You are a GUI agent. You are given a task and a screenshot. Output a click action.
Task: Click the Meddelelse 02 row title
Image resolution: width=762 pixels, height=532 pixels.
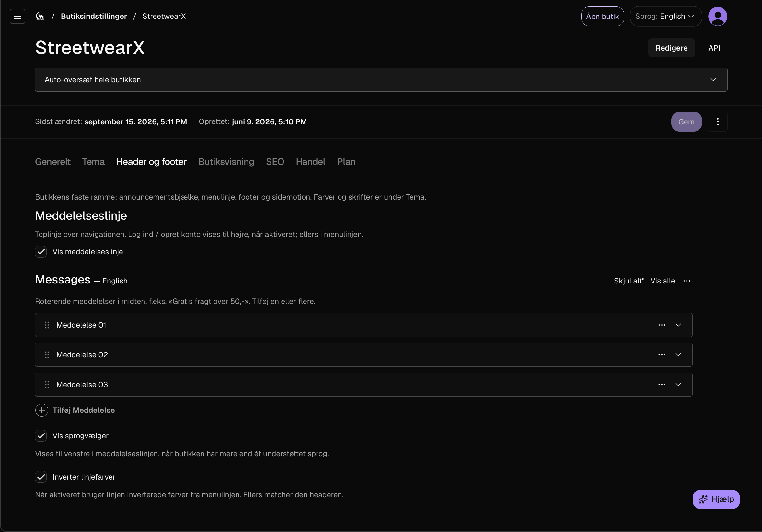tap(82, 355)
